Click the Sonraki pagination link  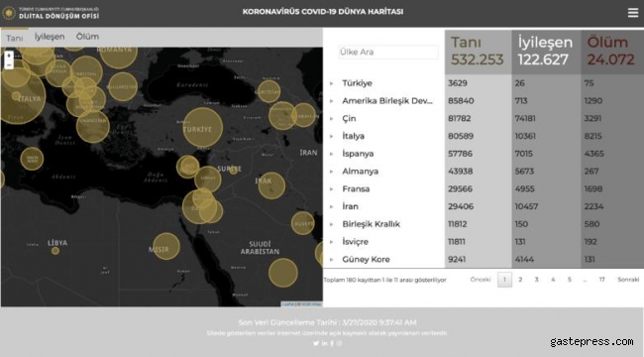point(628,280)
